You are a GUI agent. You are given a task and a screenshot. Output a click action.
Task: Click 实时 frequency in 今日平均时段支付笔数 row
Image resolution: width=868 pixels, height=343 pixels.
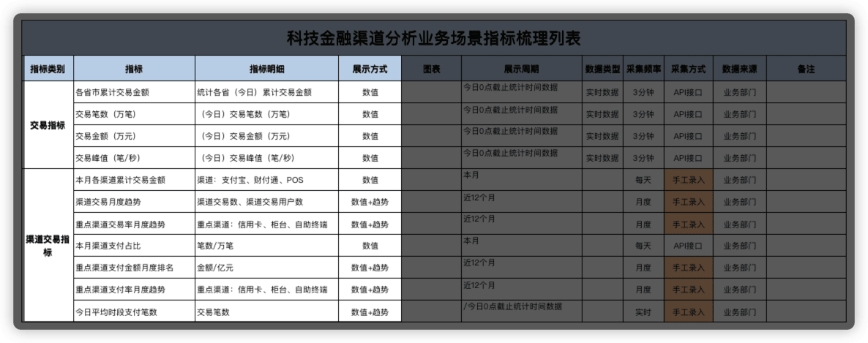(x=643, y=312)
